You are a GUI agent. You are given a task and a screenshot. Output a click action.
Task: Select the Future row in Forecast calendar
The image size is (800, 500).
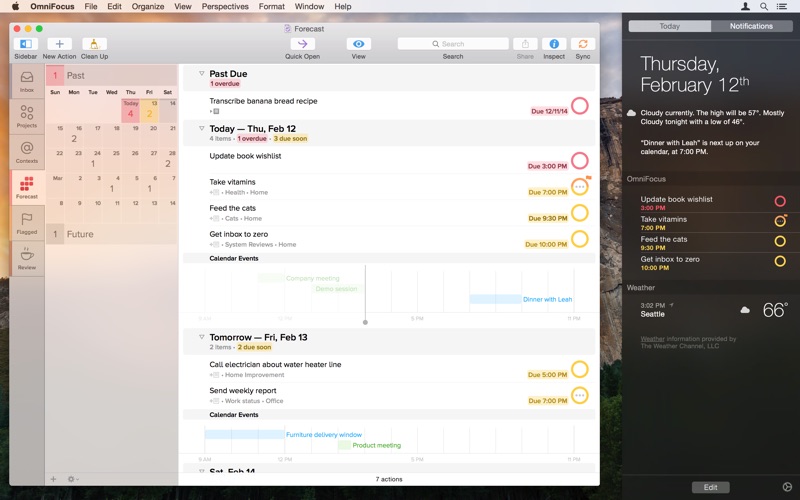[x=111, y=234]
